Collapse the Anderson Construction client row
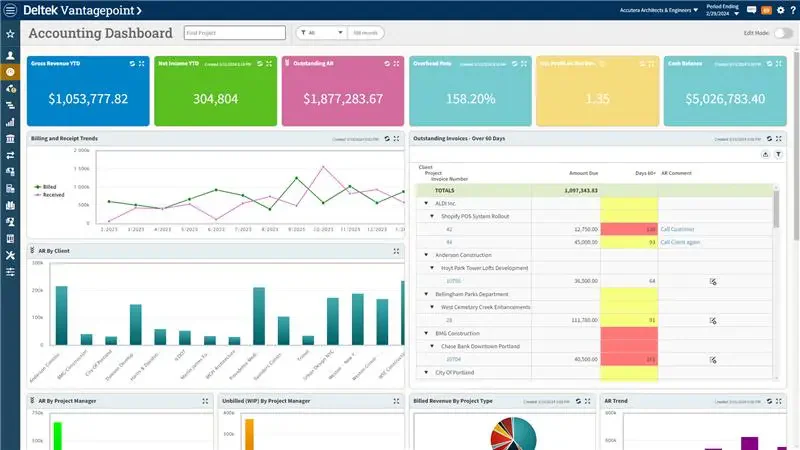 pos(426,255)
